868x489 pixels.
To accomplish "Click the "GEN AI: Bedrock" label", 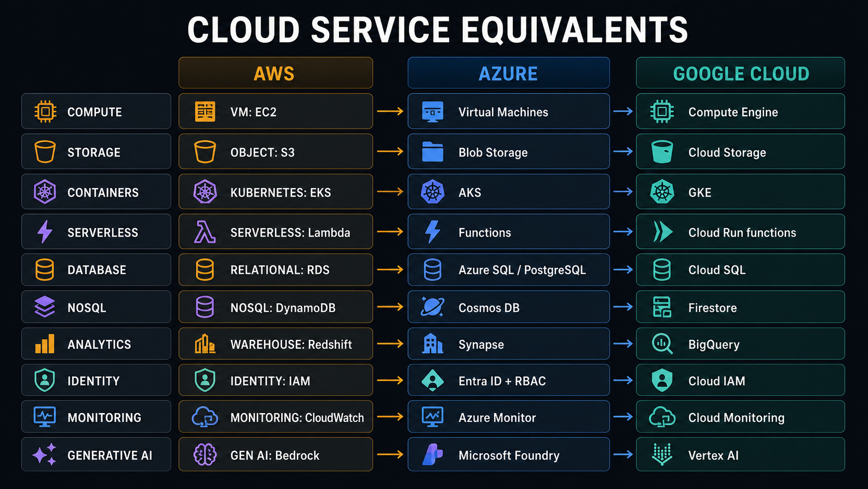I will (x=275, y=455).
